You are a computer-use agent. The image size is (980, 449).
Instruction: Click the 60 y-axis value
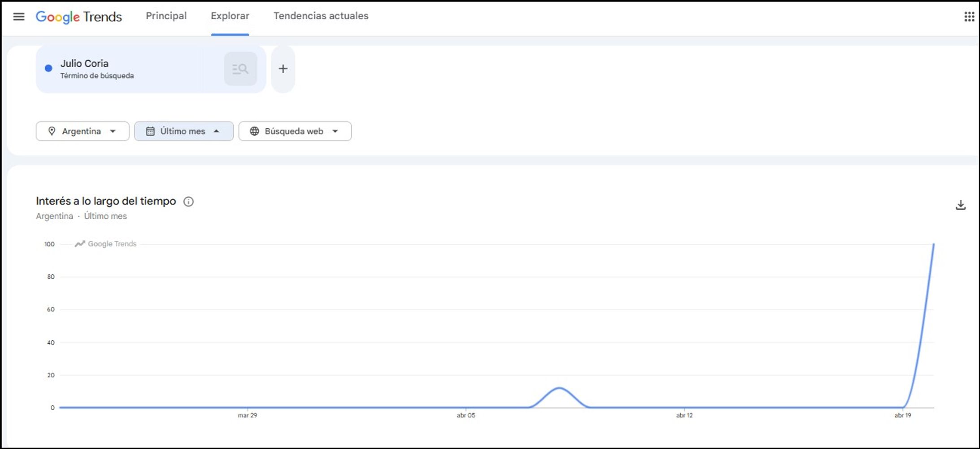pos(51,309)
